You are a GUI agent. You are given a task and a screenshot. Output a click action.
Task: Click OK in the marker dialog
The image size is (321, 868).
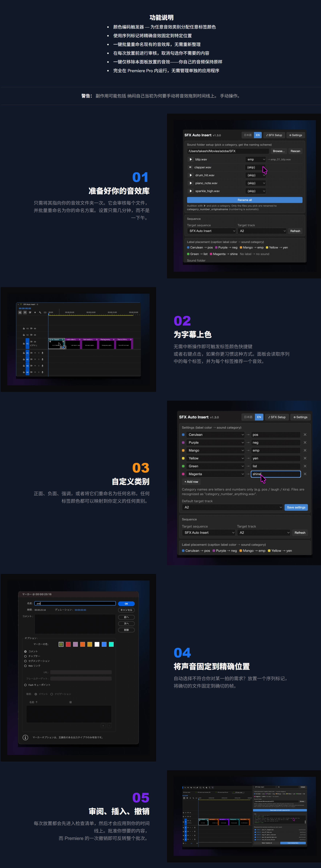[127, 603]
